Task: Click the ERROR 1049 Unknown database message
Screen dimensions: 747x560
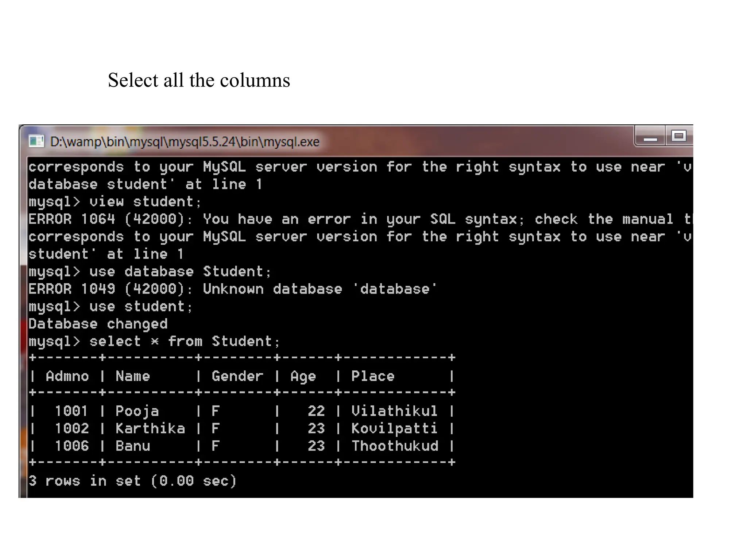Action: tap(233, 289)
